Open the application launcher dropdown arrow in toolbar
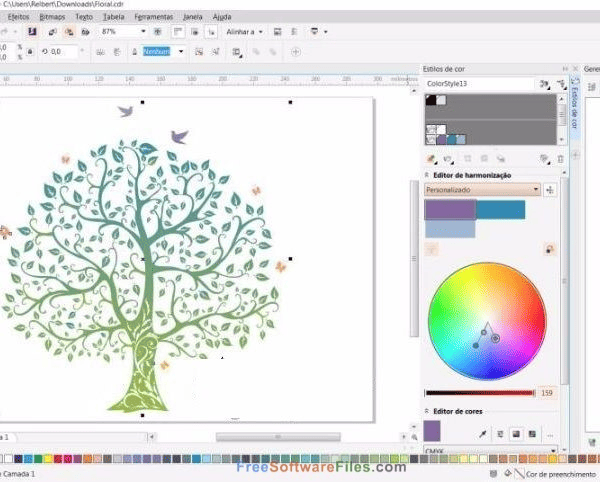This screenshot has height=482, width=600. (x=326, y=32)
